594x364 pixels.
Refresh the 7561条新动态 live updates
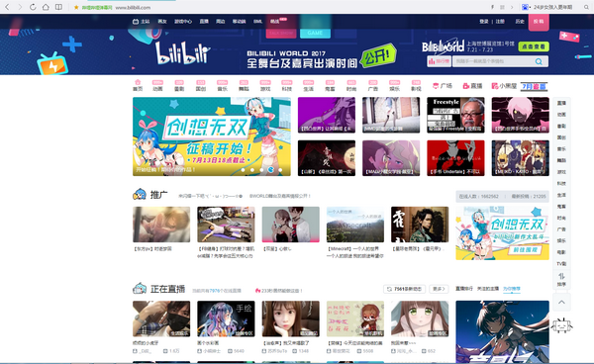(405, 289)
